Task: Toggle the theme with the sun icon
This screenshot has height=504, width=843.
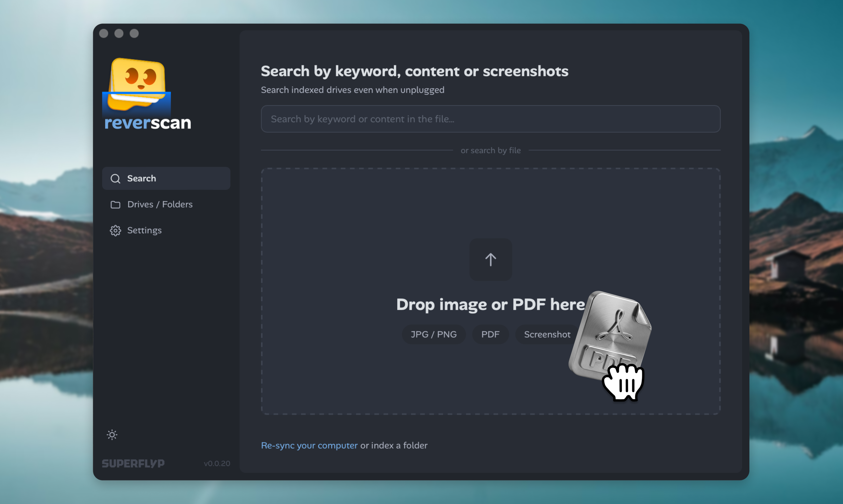Action: pyautogui.click(x=112, y=434)
